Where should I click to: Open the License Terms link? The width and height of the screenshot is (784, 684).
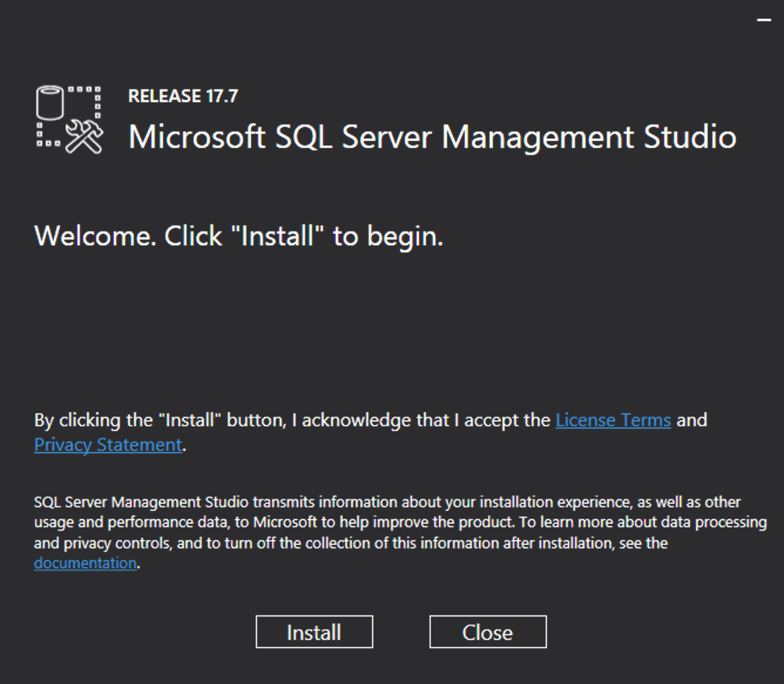click(x=613, y=420)
